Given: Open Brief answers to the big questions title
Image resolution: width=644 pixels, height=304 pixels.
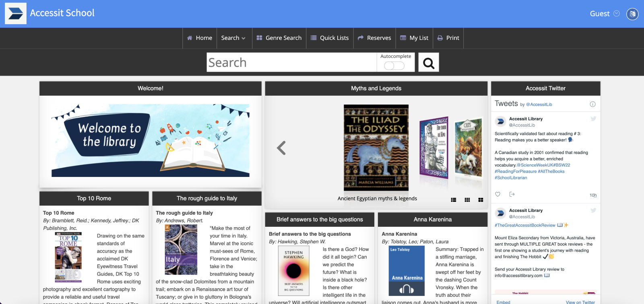Looking at the screenshot, I should click(310, 234).
